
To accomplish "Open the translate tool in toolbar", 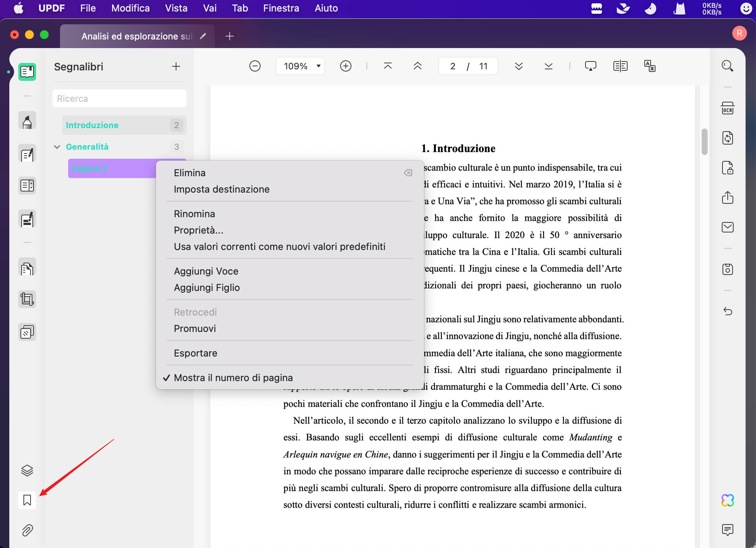I will (x=650, y=66).
